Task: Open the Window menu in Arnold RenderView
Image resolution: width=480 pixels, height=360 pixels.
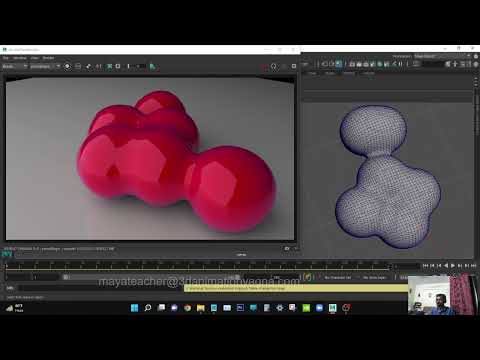Action: pos(20,58)
